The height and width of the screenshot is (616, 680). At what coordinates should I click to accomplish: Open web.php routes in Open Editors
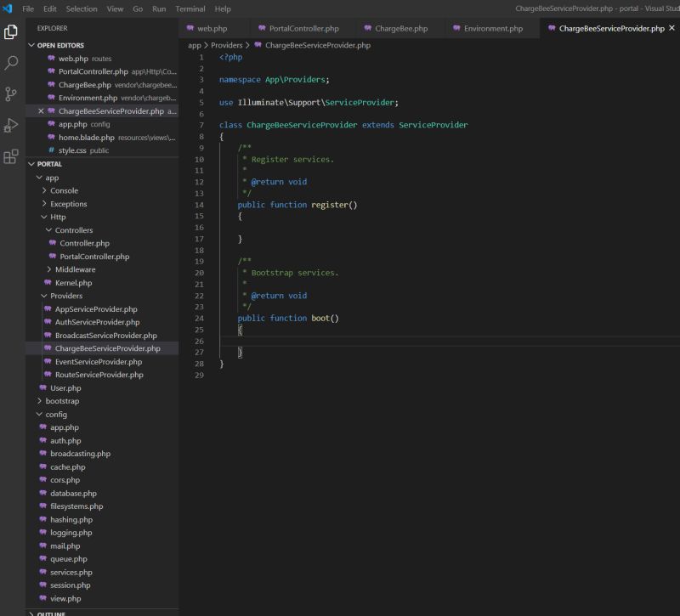click(x=102, y=59)
